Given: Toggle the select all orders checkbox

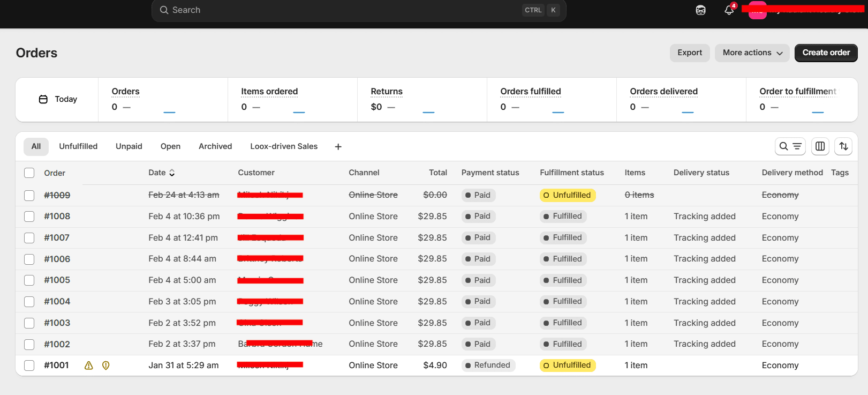Looking at the screenshot, I should coord(29,173).
